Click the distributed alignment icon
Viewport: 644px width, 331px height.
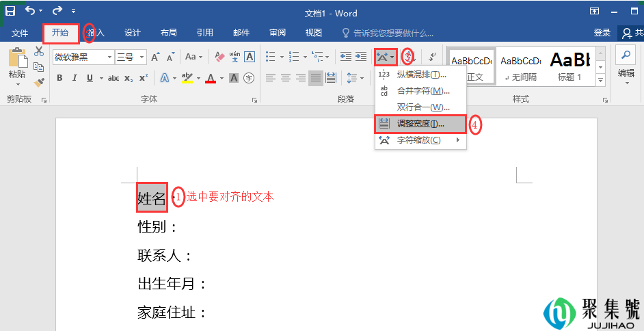click(331, 78)
